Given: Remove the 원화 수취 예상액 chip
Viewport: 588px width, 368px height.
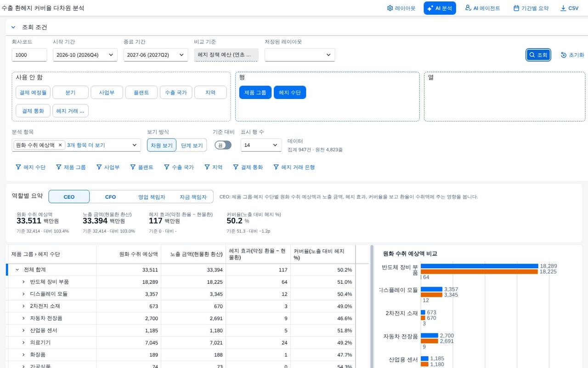Looking at the screenshot, I should [60, 145].
